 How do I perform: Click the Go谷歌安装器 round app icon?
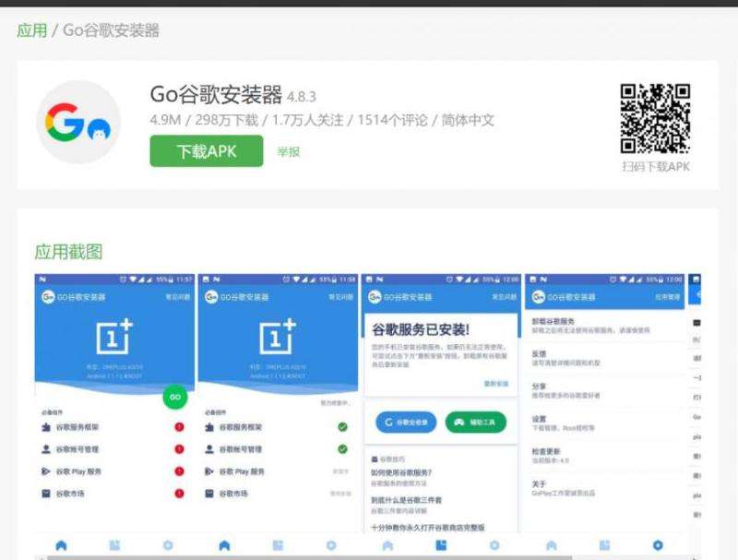78,122
